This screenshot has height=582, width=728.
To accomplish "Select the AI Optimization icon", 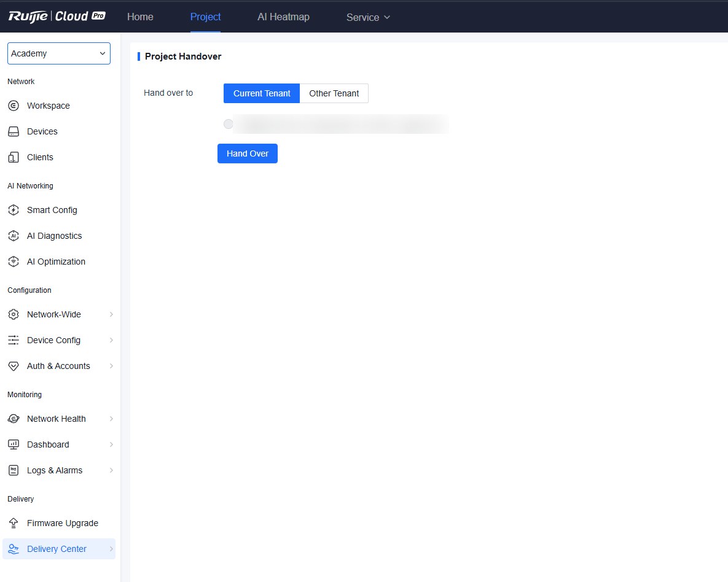I will tap(14, 262).
